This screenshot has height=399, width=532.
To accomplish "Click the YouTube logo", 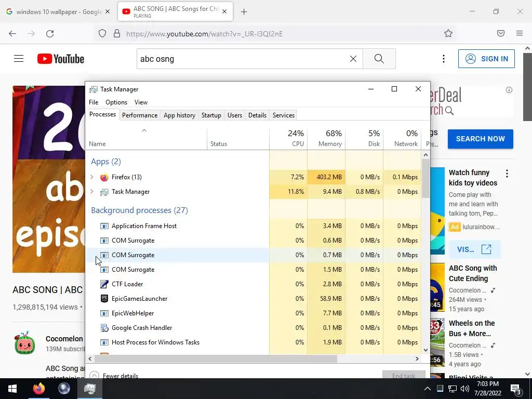I will click(x=61, y=59).
